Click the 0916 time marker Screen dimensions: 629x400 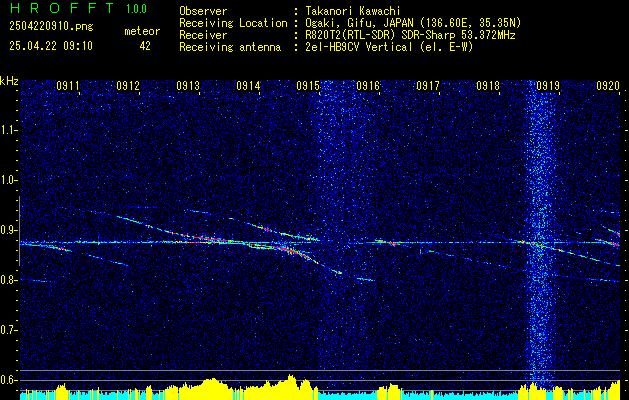[368, 86]
